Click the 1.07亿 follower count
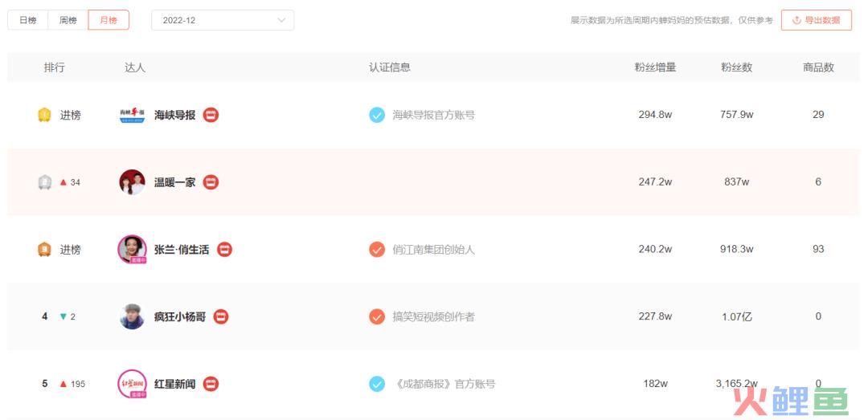The height and width of the screenshot is (420, 868). 737,316
